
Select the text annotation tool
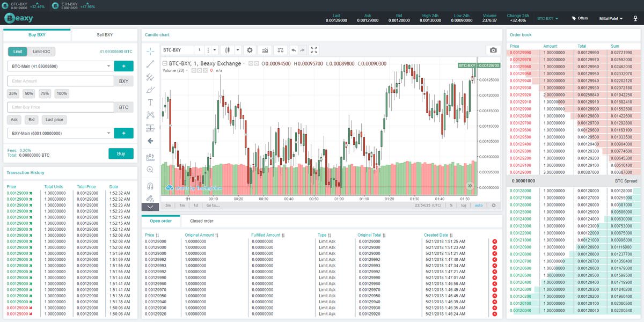[x=150, y=102]
